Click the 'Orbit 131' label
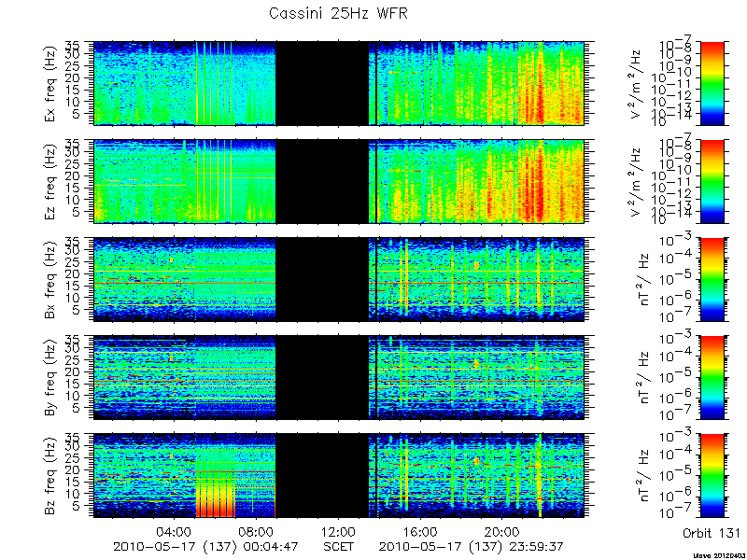 (712, 533)
